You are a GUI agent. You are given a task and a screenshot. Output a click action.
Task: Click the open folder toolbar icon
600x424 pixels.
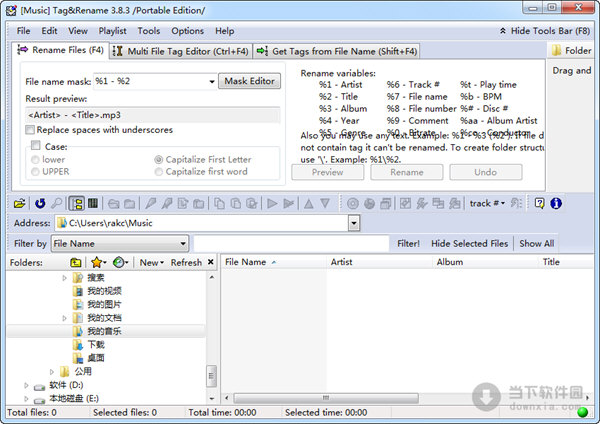pyautogui.click(x=20, y=203)
